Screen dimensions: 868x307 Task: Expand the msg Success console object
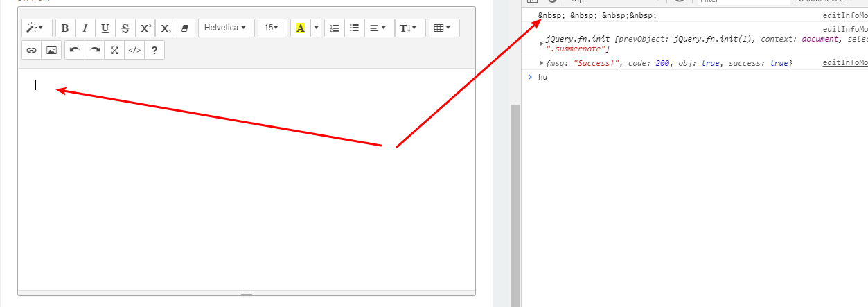pos(542,64)
